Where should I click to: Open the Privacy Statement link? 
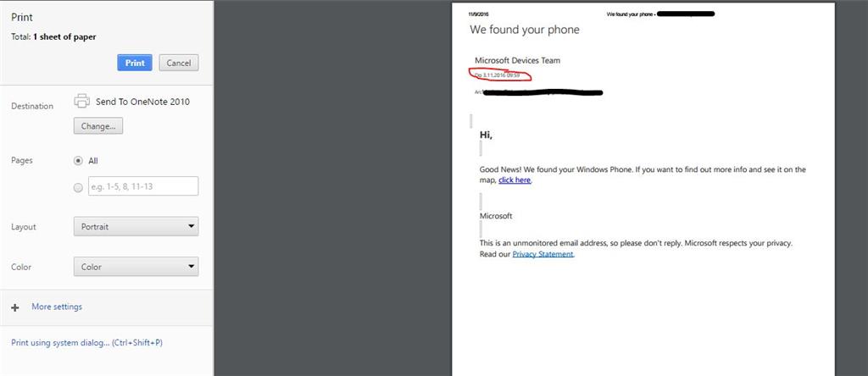[x=543, y=254]
